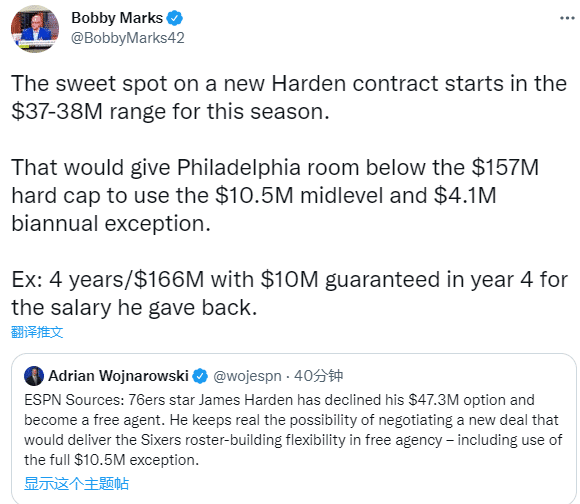The height and width of the screenshot is (504, 580).
Task: Click the Adrian Wojnarowski name
Action: click(x=119, y=376)
